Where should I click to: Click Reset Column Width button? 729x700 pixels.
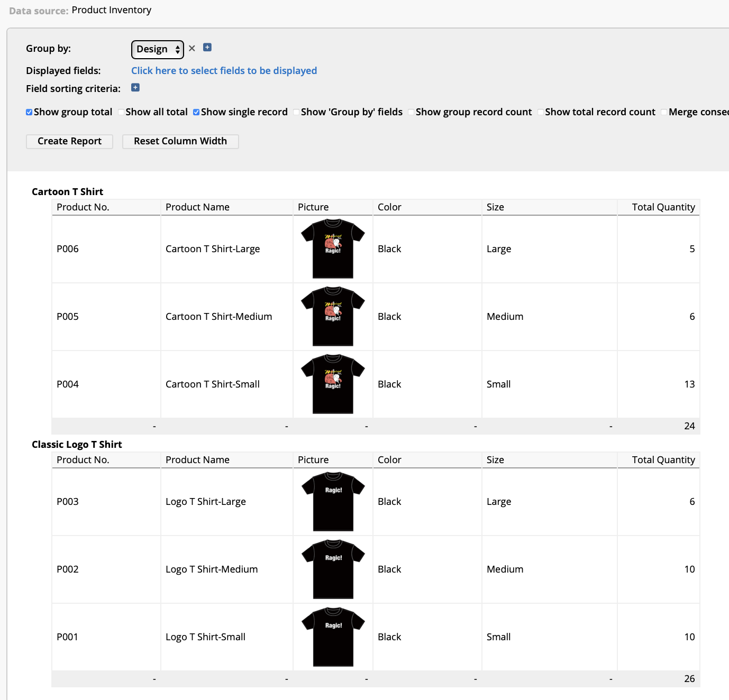180,141
